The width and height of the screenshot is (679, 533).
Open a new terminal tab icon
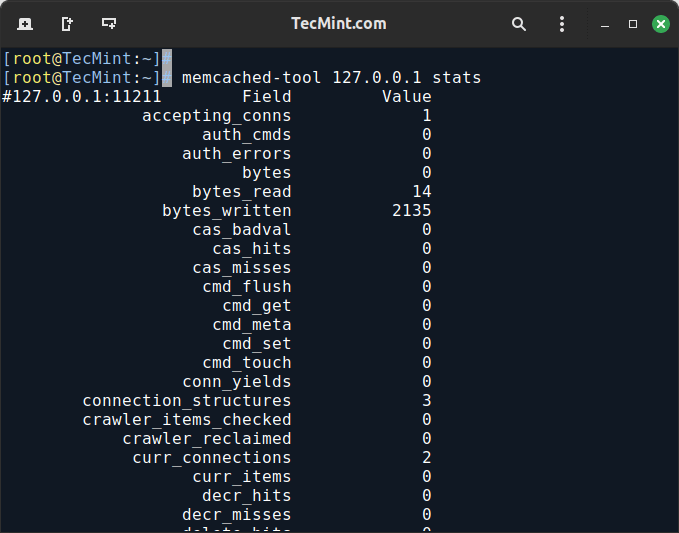click(25, 23)
